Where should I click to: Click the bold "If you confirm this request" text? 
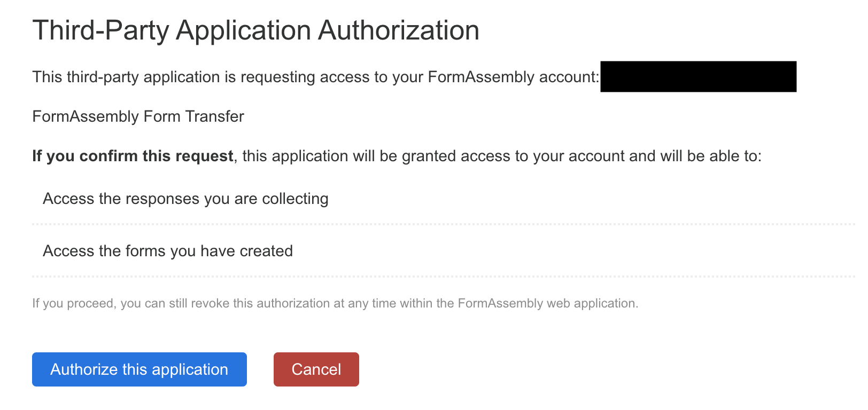[x=133, y=156]
